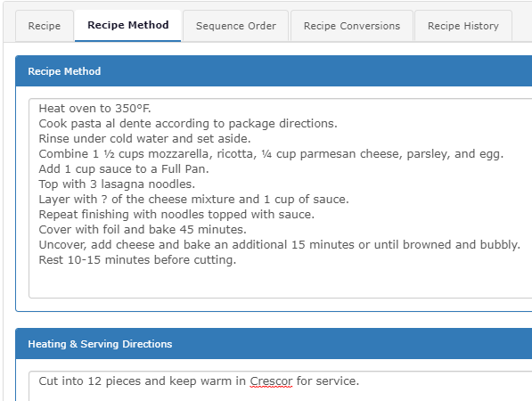Screen dimensions: 532x401
Task: Click the underlined word Crescor
Action: pos(271,381)
